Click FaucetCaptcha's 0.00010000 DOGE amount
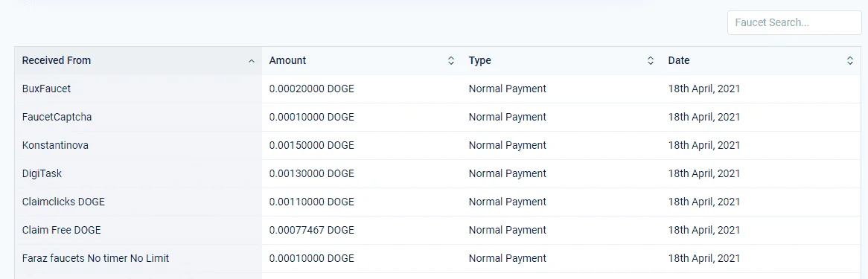 [x=312, y=117]
